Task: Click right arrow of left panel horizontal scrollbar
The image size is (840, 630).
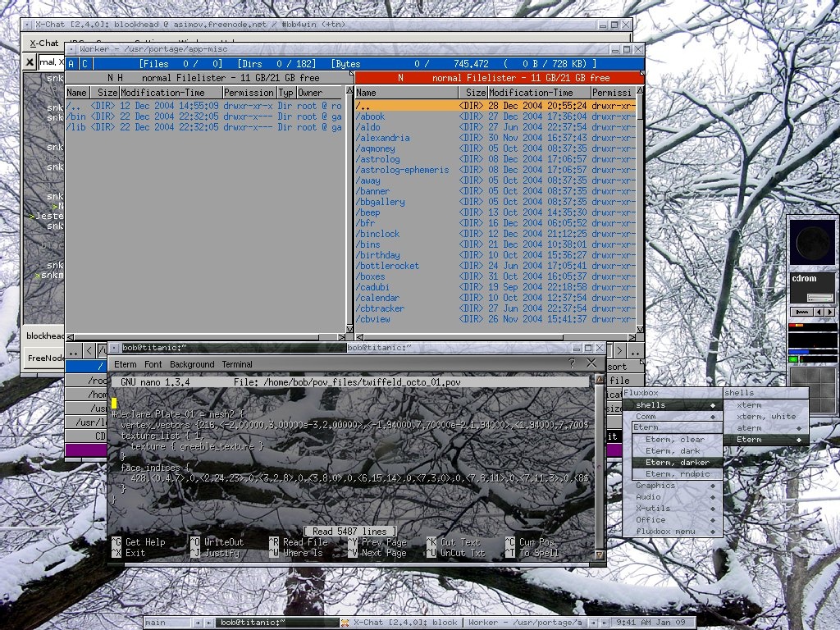Action: point(342,337)
